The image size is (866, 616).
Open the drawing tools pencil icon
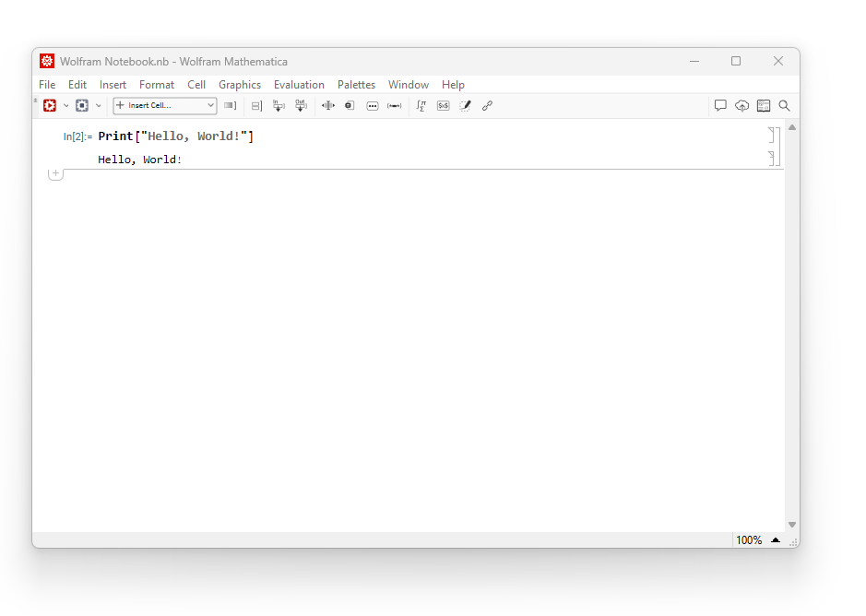coord(465,105)
